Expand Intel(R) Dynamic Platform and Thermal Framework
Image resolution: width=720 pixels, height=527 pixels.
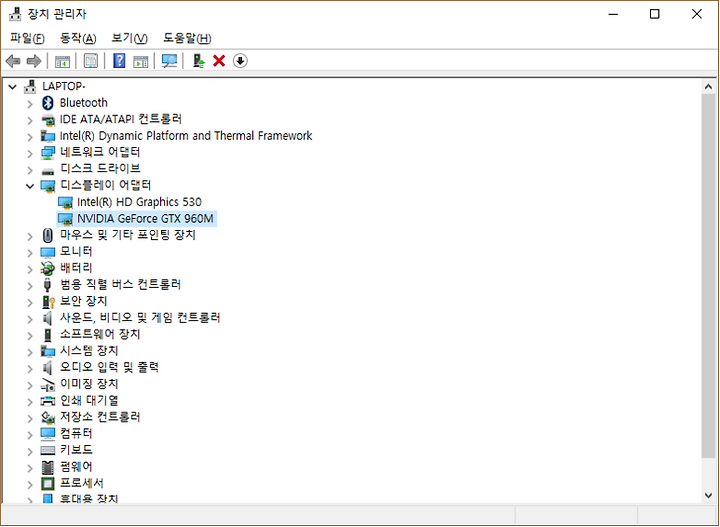tap(30, 137)
